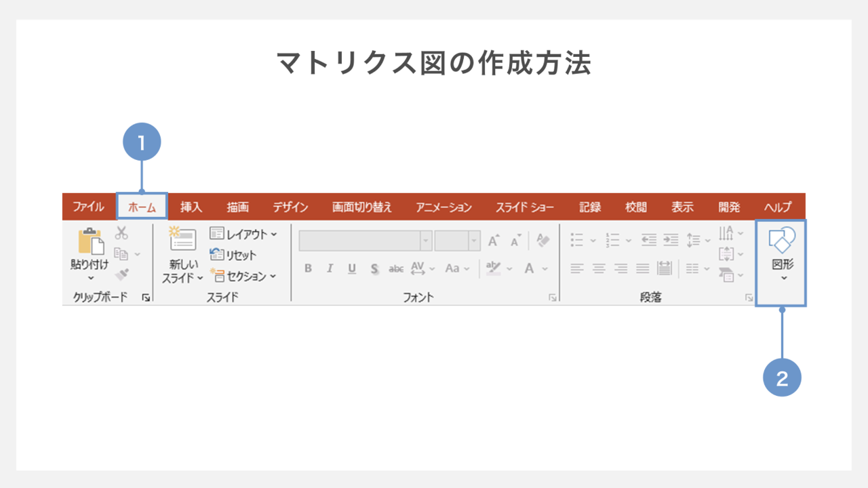Viewport: 868px width, 488px height.
Task: Switch to the 表示 tab
Action: click(x=682, y=207)
